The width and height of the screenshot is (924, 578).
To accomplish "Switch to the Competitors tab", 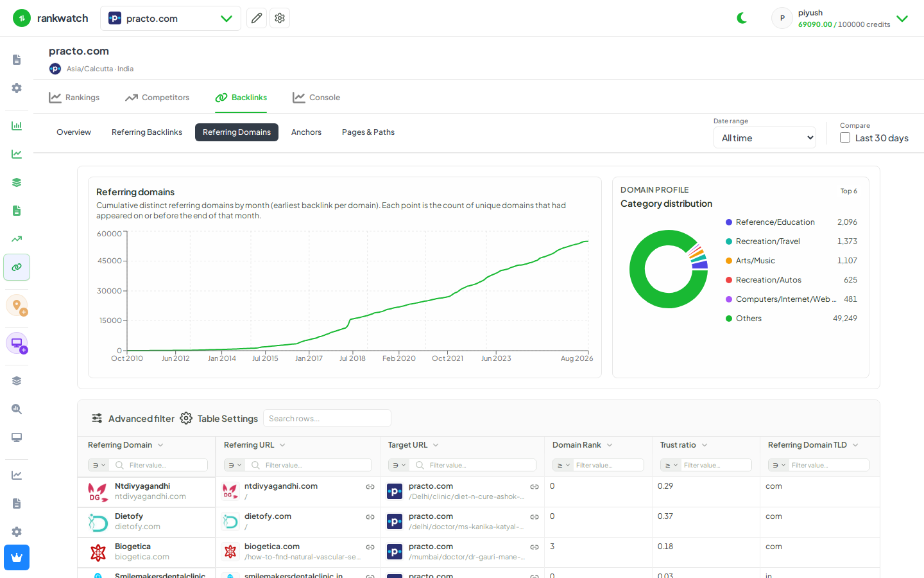I will [157, 98].
